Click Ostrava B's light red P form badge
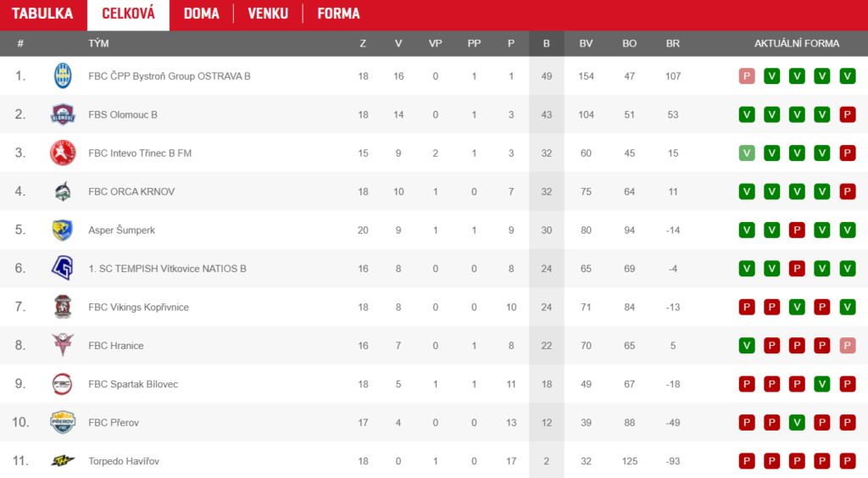This screenshot has width=868, height=478. pyautogui.click(x=746, y=75)
